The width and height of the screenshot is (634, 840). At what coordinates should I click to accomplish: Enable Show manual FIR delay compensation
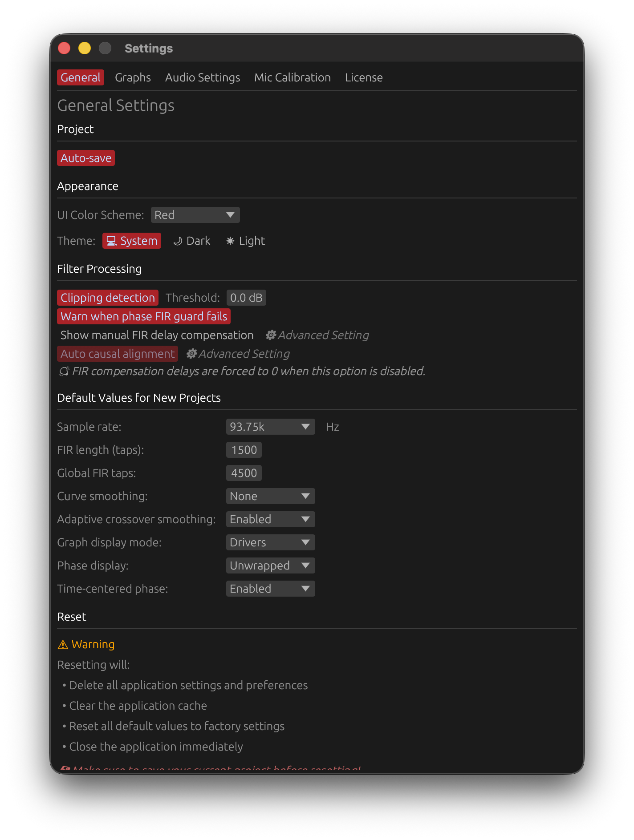click(157, 335)
